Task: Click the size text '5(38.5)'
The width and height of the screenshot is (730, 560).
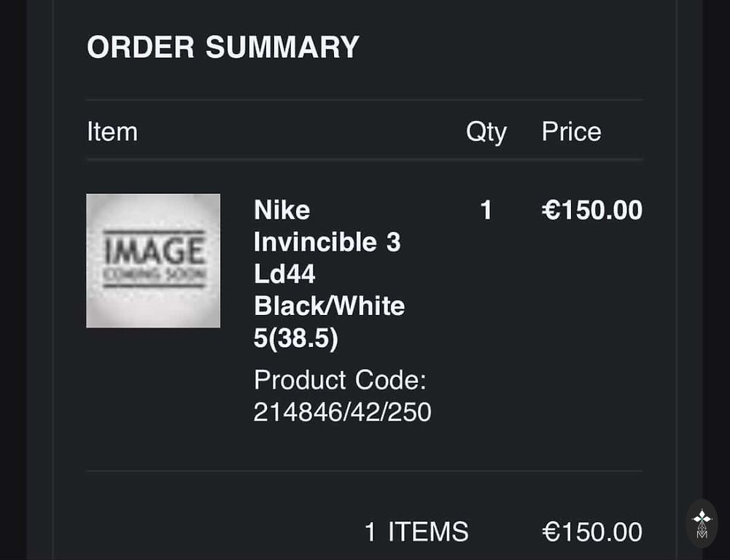Action: tap(295, 338)
